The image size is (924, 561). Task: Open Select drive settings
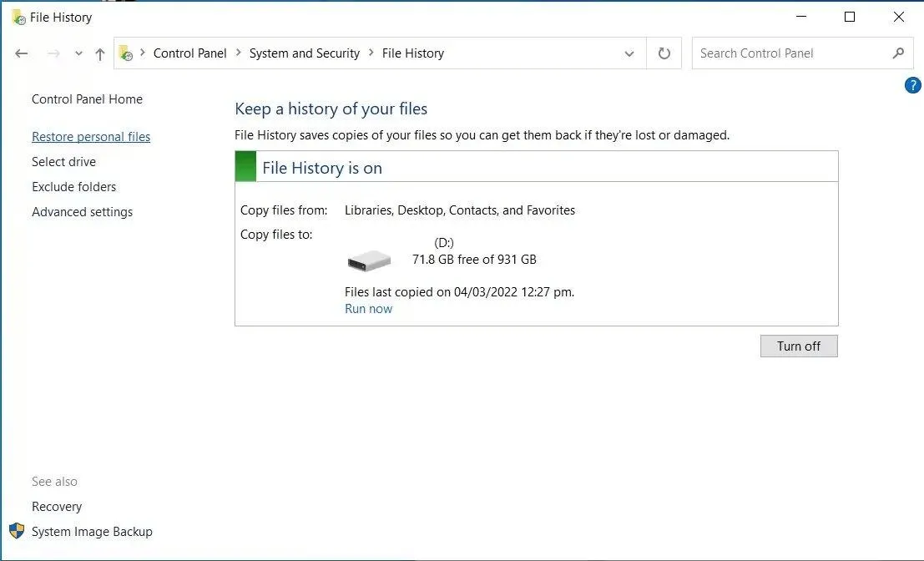pyautogui.click(x=63, y=161)
